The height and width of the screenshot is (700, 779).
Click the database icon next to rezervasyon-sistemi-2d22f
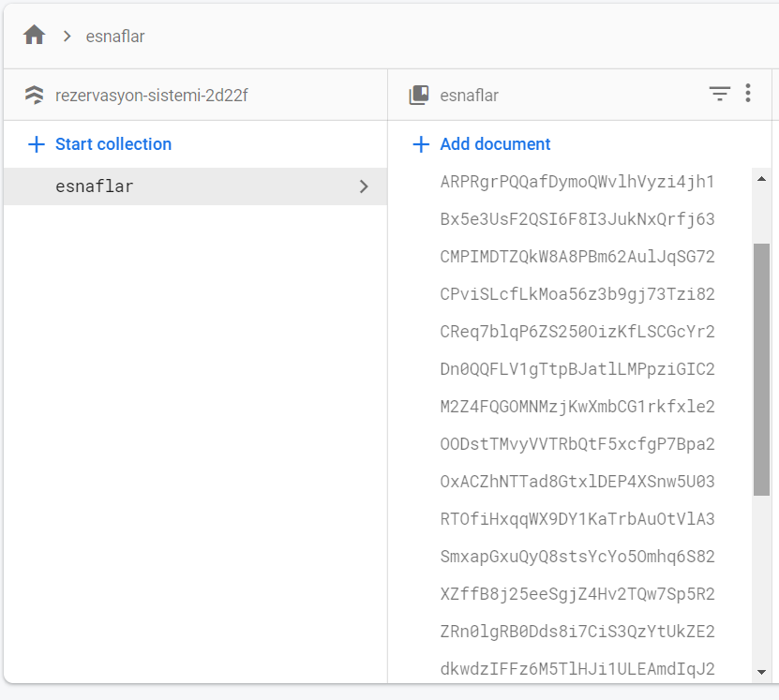(x=35, y=95)
